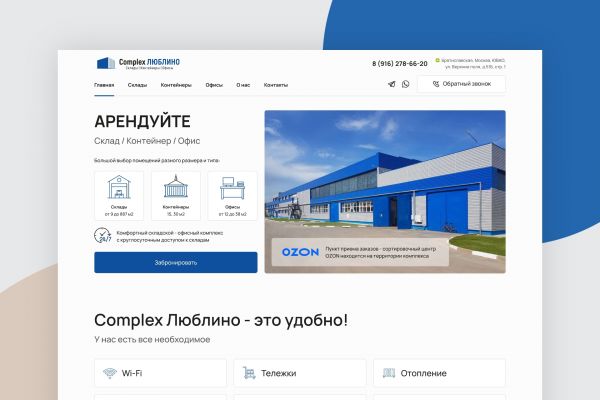Call phone number 8 (916) 278-66-20
The image size is (600, 400).
click(400, 64)
